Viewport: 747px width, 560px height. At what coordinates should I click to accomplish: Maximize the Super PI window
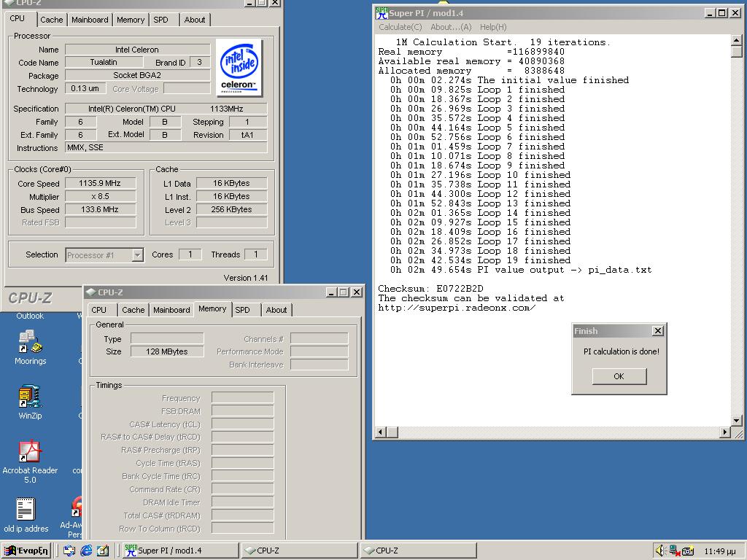pos(723,13)
